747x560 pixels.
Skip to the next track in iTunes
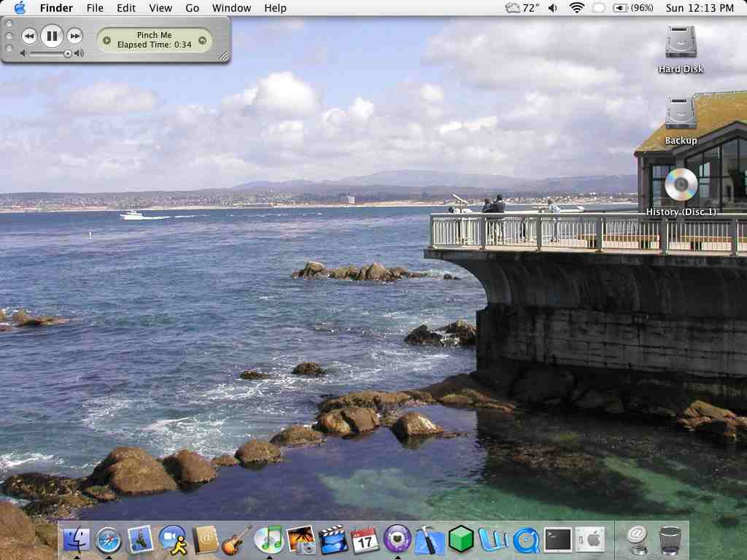pyautogui.click(x=74, y=36)
